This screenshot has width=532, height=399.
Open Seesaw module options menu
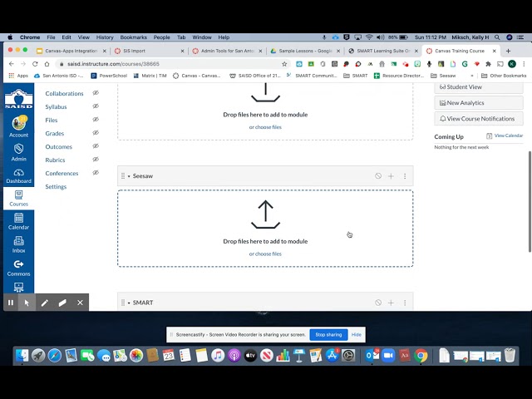(x=405, y=176)
